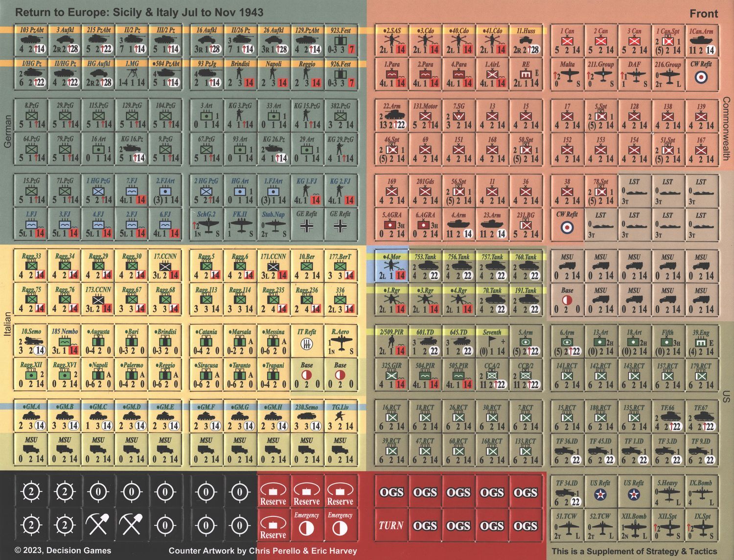Select the TG.Liv infantry counter

[x=340, y=417]
